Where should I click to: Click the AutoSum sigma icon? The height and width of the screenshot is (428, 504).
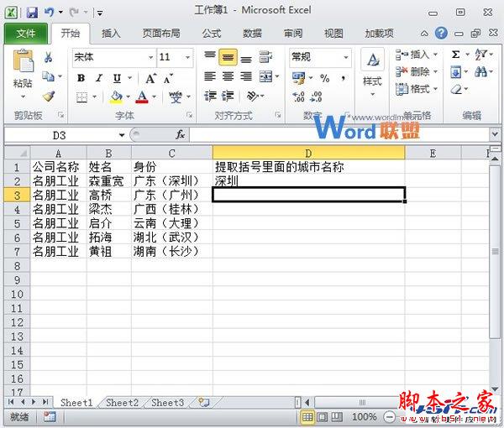[455, 55]
